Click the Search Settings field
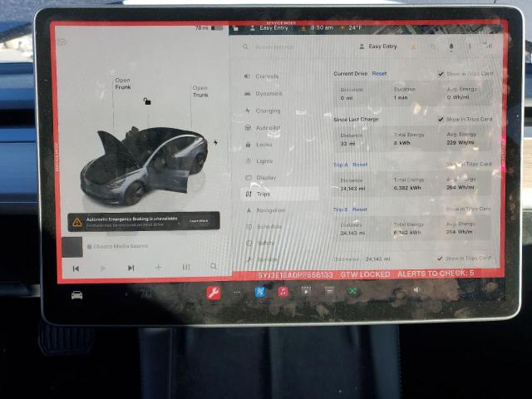 269,47
